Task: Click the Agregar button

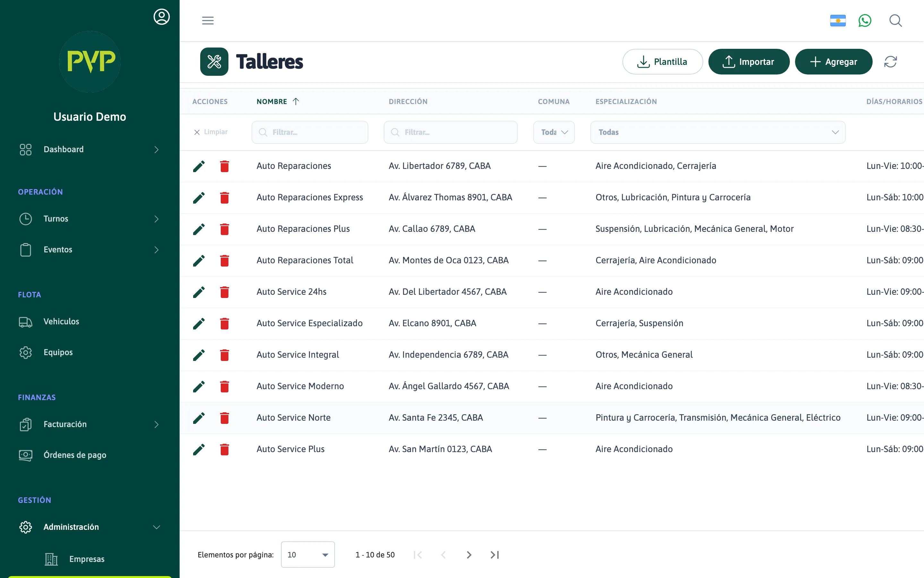Action: click(x=834, y=62)
